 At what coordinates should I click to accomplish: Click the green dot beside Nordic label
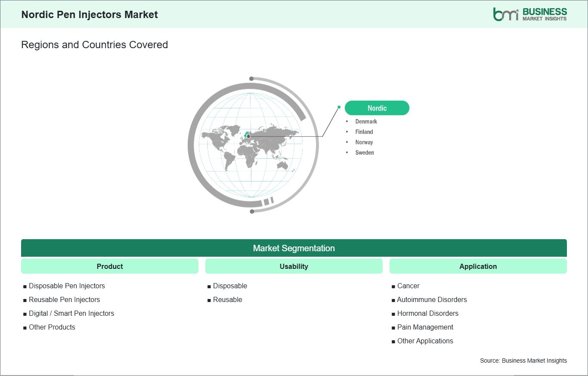339,107
